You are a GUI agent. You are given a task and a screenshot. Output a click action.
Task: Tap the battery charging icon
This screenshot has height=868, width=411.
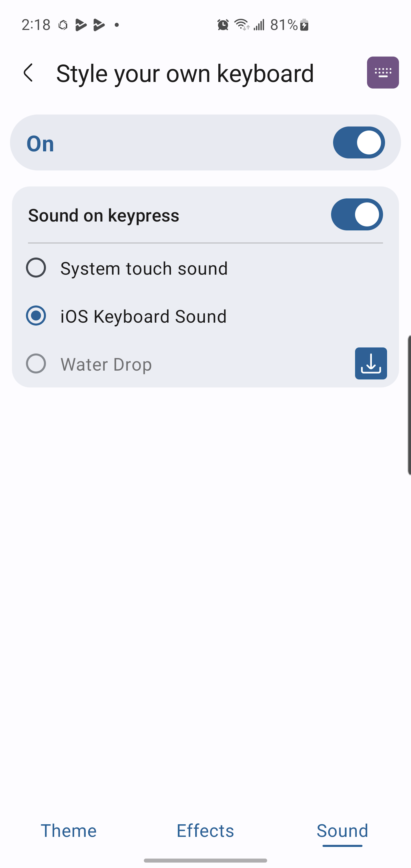[304, 25]
